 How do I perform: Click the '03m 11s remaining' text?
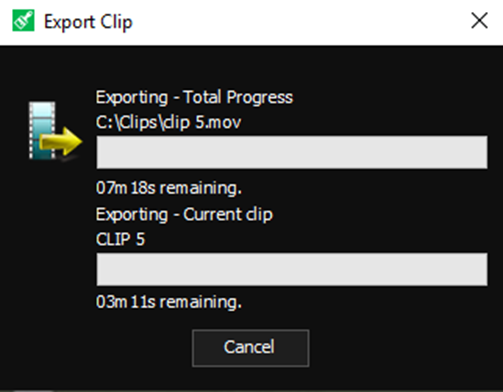[x=169, y=302]
